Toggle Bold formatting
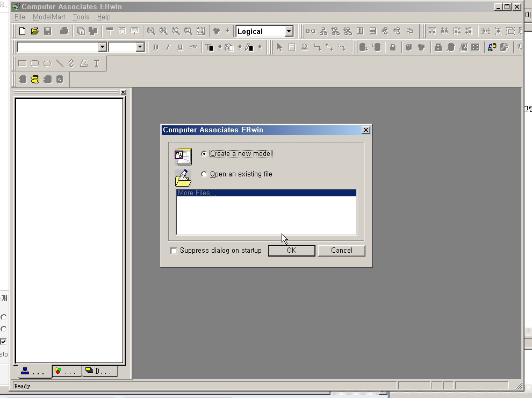Image resolution: width=532 pixels, height=398 pixels. 156,47
